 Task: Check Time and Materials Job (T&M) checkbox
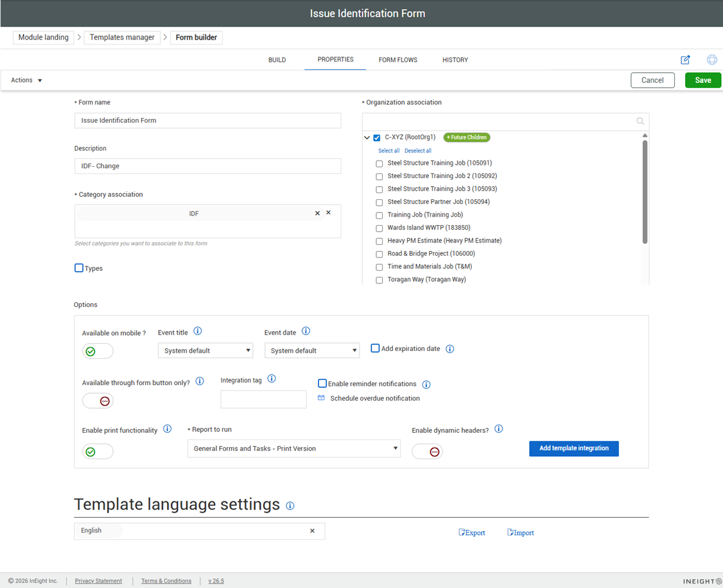point(379,267)
